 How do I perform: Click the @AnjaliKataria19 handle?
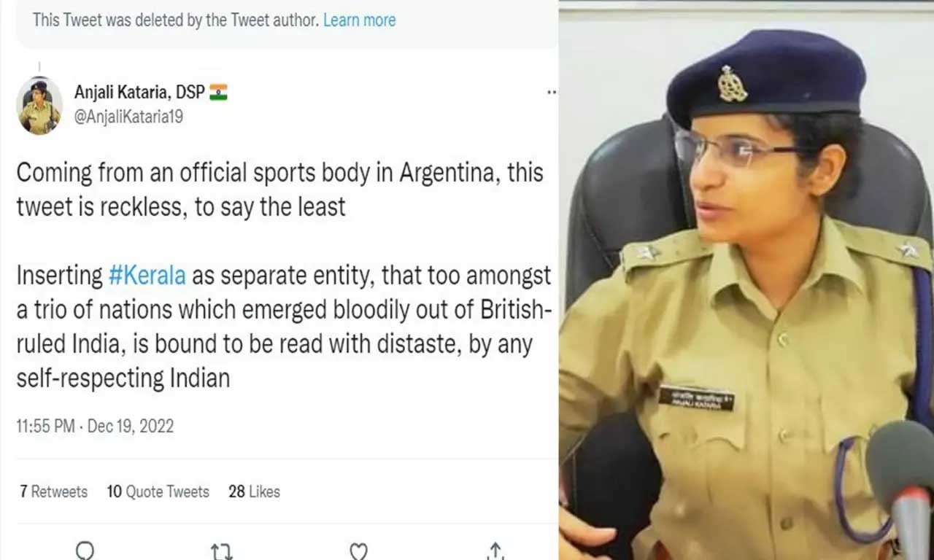[128, 117]
